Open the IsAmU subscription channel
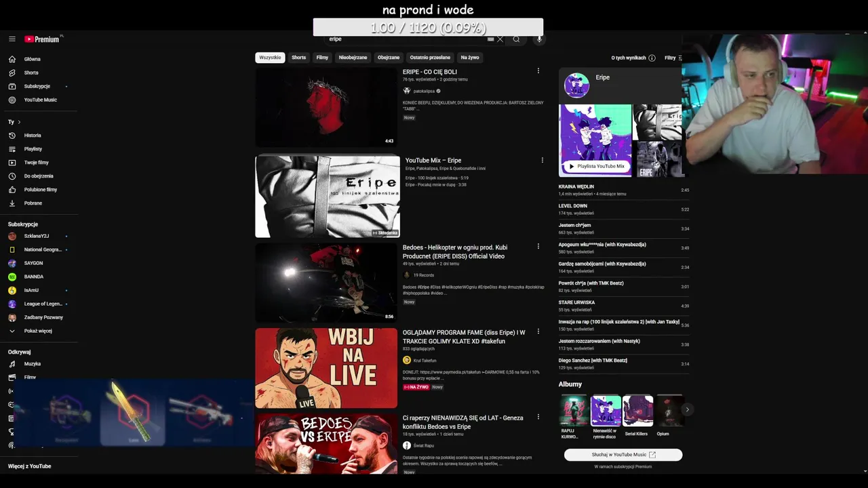This screenshot has height=488, width=868. point(31,290)
